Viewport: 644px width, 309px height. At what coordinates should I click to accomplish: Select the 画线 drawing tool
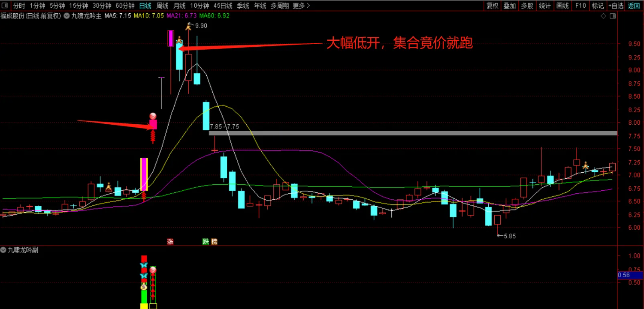click(x=562, y=6)
